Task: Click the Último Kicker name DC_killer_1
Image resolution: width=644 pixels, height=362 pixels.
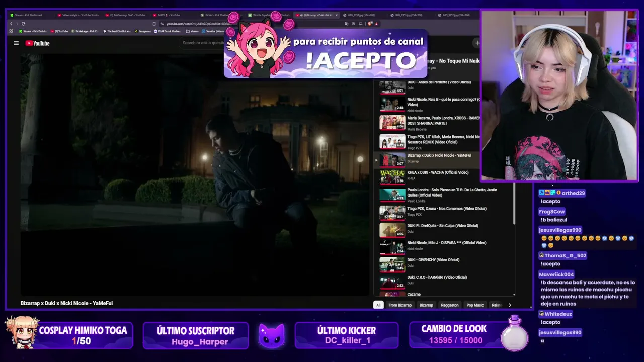Action: 347,340
